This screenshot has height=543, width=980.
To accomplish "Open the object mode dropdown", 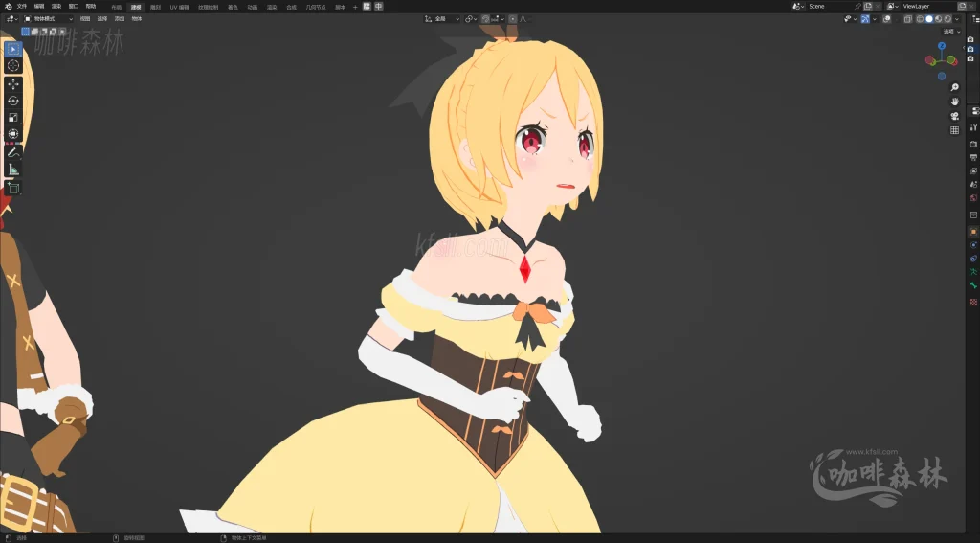I will click(x=48, y=19).
